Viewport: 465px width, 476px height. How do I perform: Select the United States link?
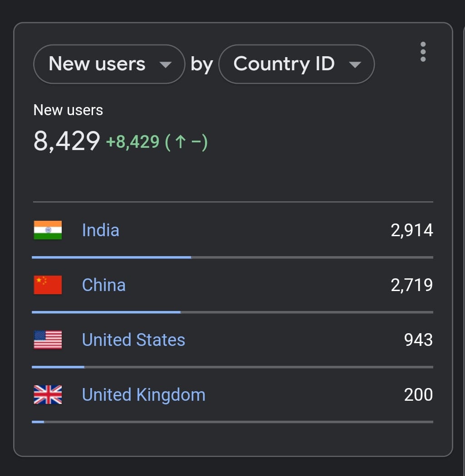click(x=133, y=340)
